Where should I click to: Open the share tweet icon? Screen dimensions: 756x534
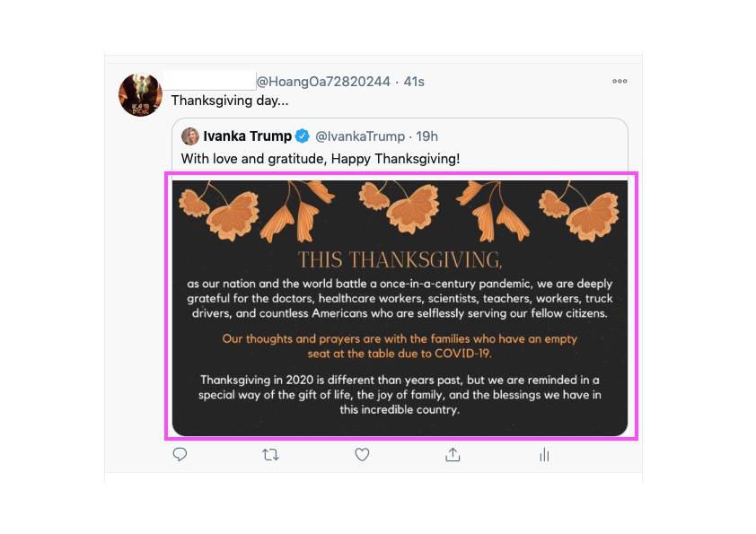(x=453, y=455)
